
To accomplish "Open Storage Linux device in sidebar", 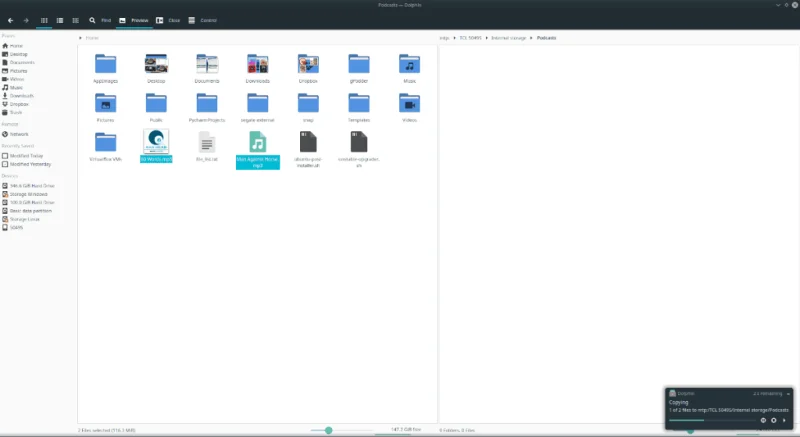I will [x=21, y=219].
